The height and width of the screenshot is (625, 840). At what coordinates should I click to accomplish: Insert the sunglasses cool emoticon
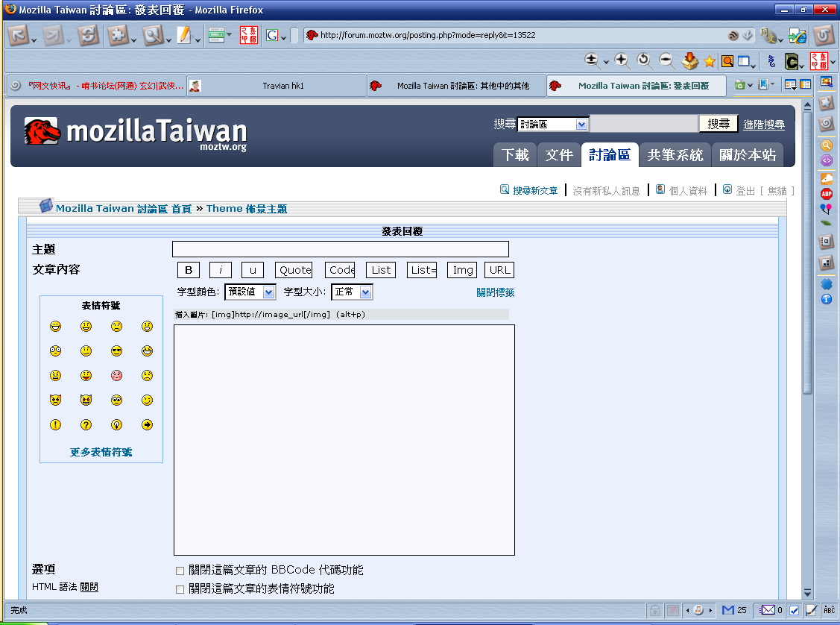(x=117, y=351)
